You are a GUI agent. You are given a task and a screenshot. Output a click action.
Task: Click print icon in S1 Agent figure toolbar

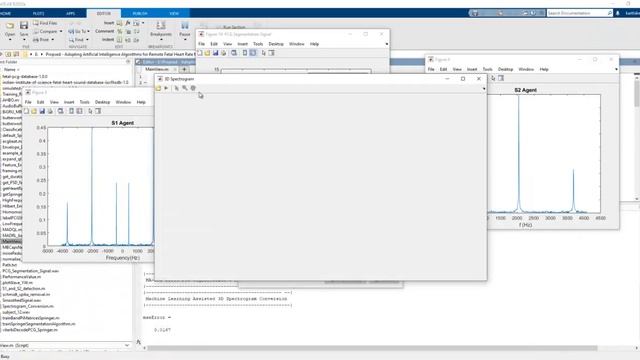click(x=50, y=111)
